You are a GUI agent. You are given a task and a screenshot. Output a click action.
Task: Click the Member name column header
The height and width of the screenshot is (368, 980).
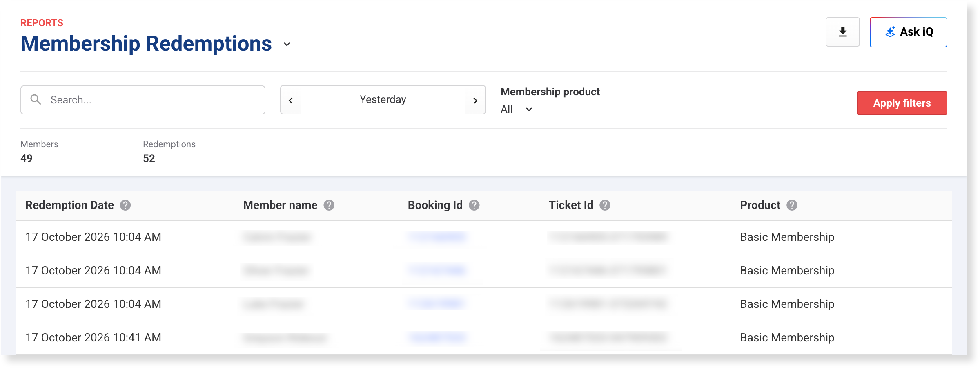click(280, 205)
